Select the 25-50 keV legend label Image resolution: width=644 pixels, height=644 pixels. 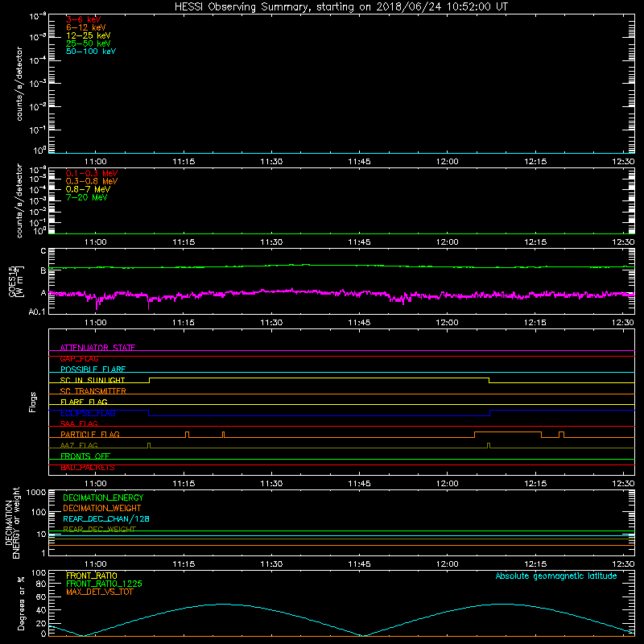89,43
